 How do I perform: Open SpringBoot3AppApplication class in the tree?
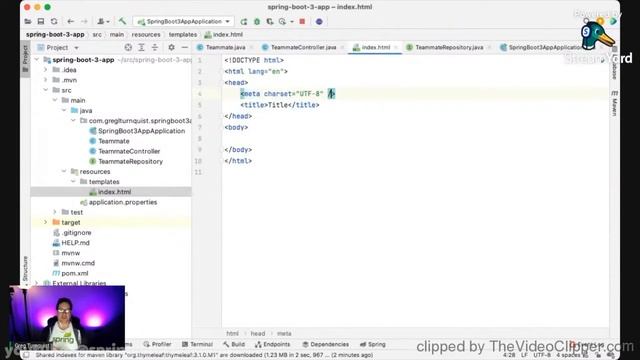pos(141,131)
